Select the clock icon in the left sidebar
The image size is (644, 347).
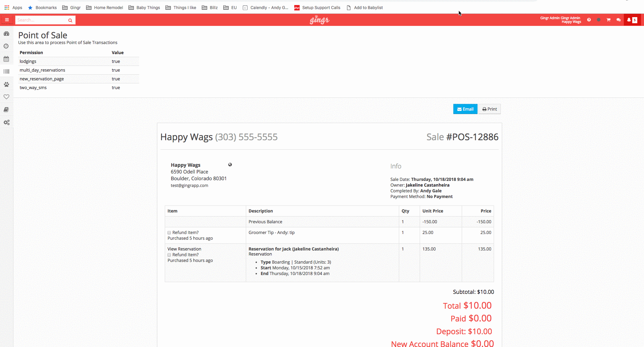[6, 46]
